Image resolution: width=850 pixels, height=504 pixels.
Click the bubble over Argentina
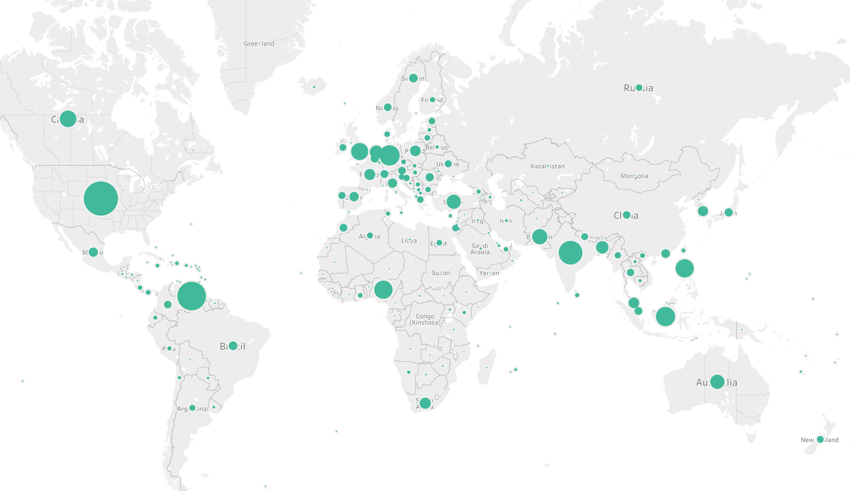(192, 407)
